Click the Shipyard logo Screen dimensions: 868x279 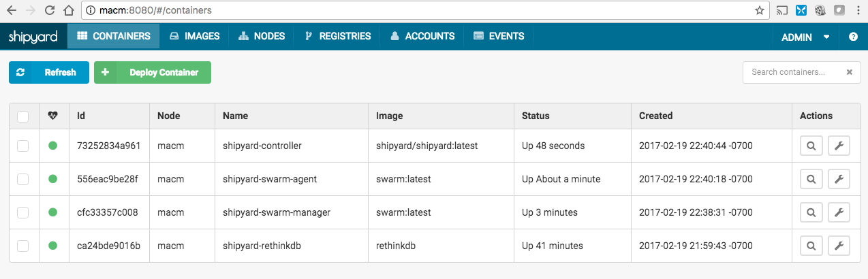33,37
